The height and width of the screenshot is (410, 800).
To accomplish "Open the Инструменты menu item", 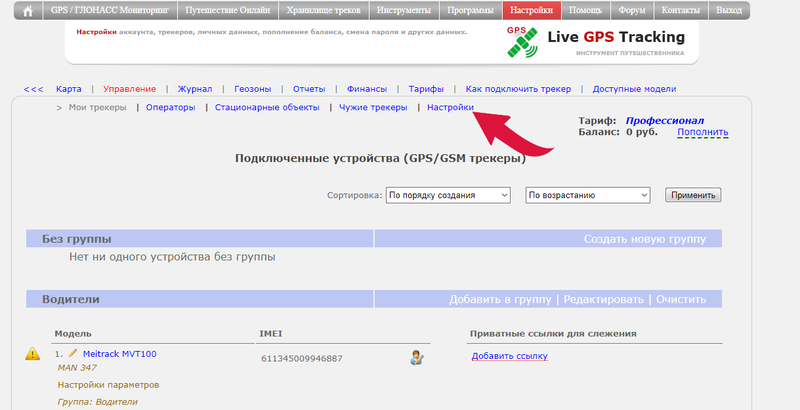I will 403,11.
